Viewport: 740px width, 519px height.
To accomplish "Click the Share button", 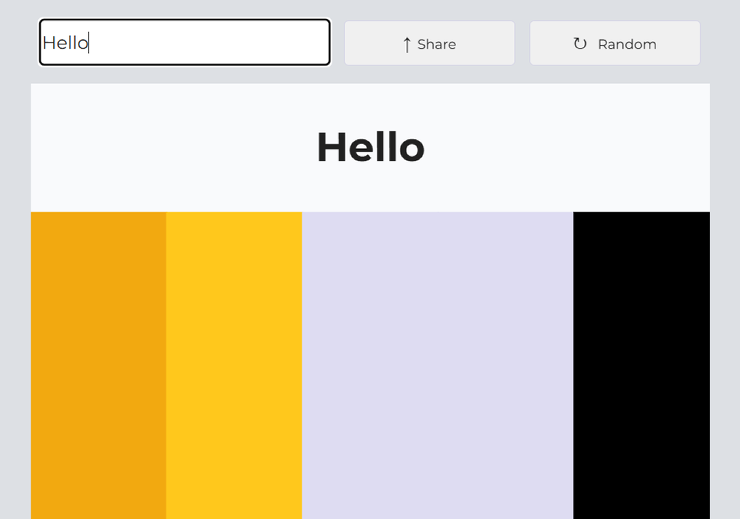I will pyautogui.click(x=429, y=43).
